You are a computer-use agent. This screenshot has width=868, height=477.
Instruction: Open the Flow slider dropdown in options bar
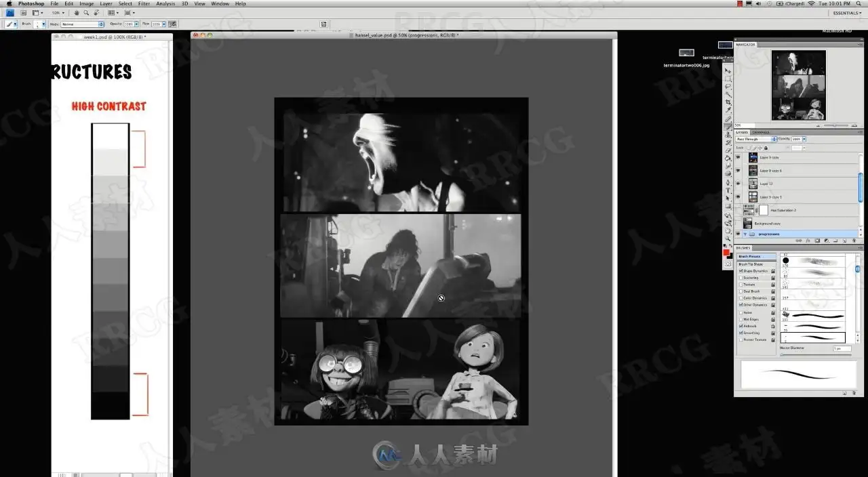click(163, 24)
